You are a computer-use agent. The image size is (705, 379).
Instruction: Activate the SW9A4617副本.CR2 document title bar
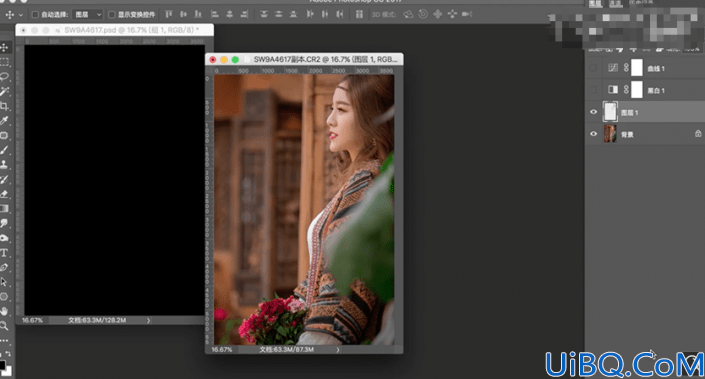[304, 59]
